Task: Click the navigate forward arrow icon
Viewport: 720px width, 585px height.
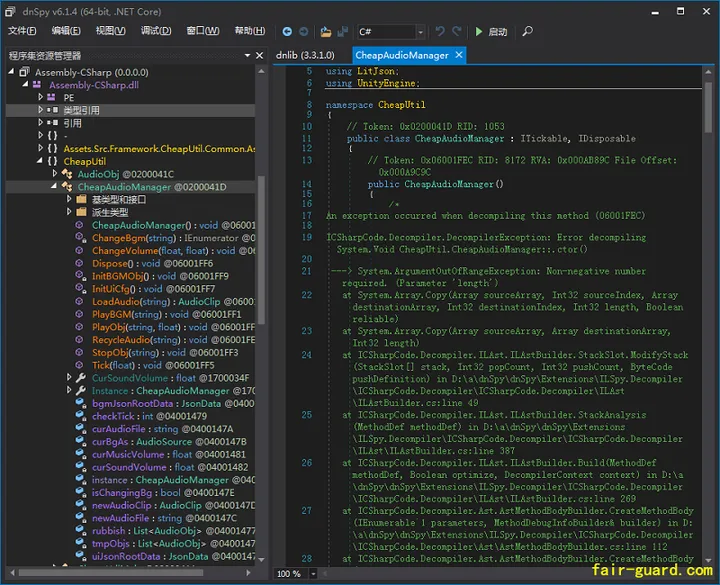Action: (304, 32)
